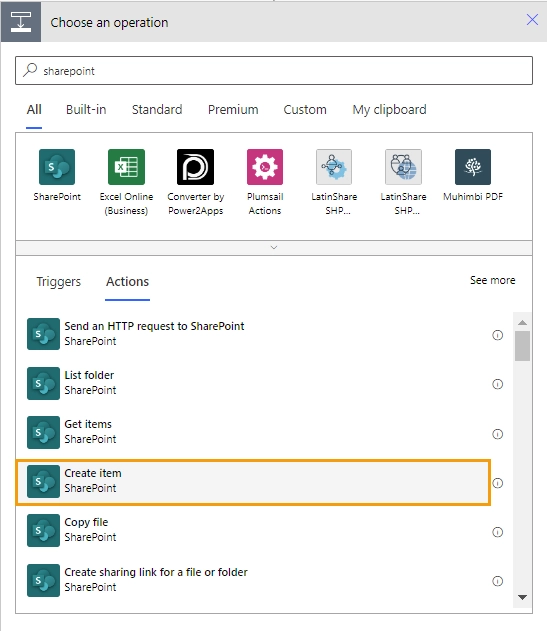Select the SharePoint connector icon

57,167
